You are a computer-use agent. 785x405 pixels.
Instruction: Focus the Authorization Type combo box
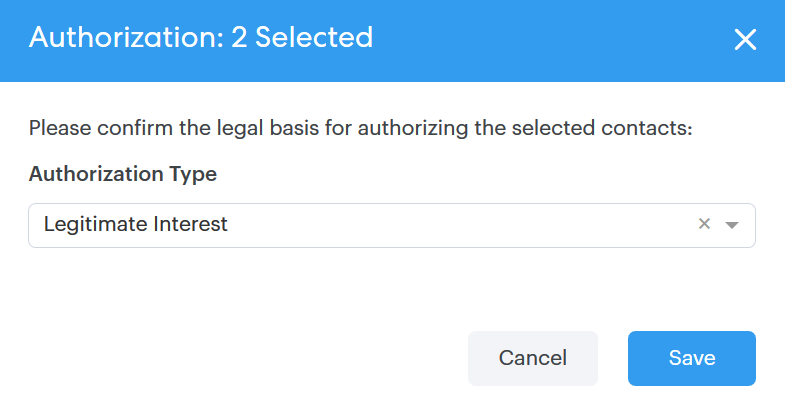coord(391,226)
